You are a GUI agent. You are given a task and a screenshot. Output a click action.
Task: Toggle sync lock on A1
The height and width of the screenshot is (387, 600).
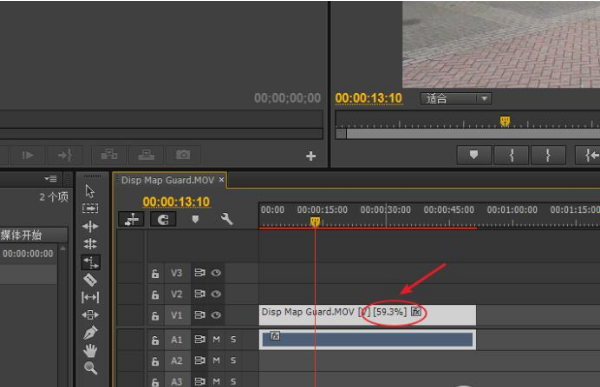199,339
